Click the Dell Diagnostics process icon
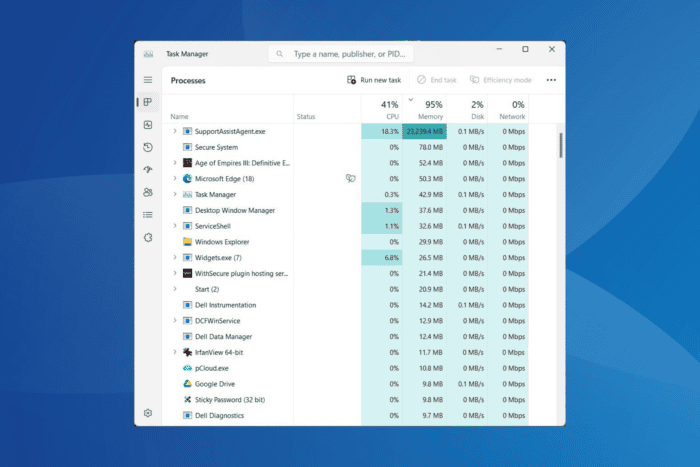The height and width of the screenshot is (467, 700). (188, 415)
